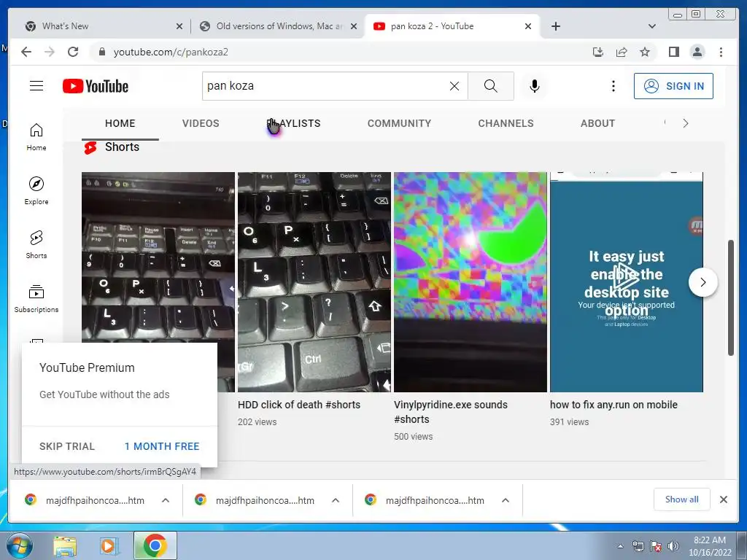
Task: Close the downloads bar
Action: (723, 499)
